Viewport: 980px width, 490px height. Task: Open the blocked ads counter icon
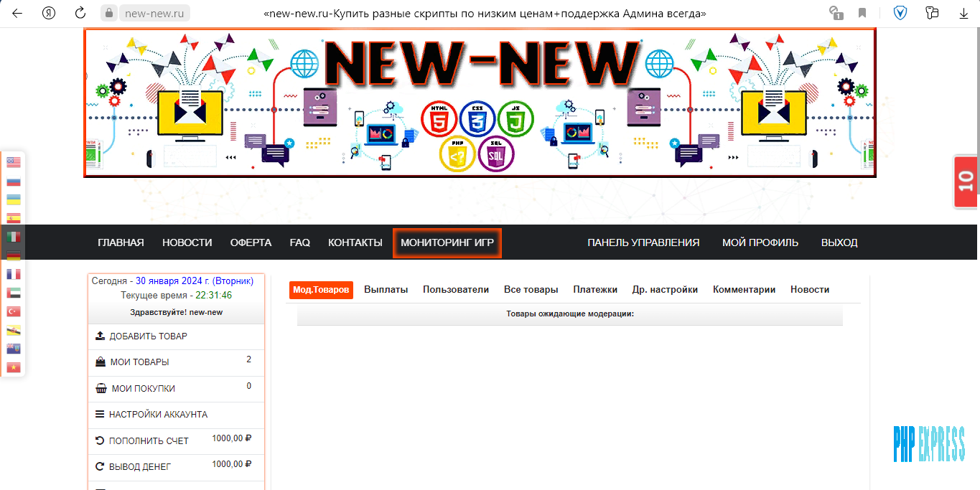click(x=835, y=13)
